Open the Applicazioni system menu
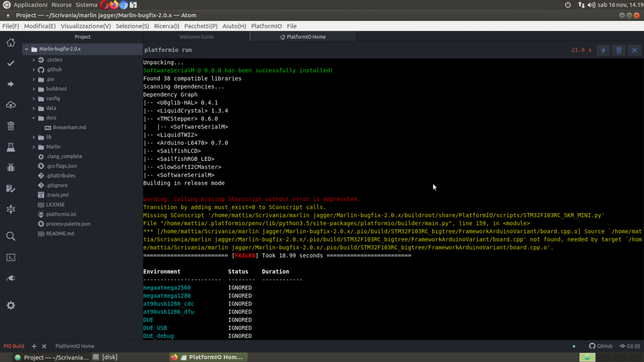This screenshot has width=644, height=362. [30, 5]
